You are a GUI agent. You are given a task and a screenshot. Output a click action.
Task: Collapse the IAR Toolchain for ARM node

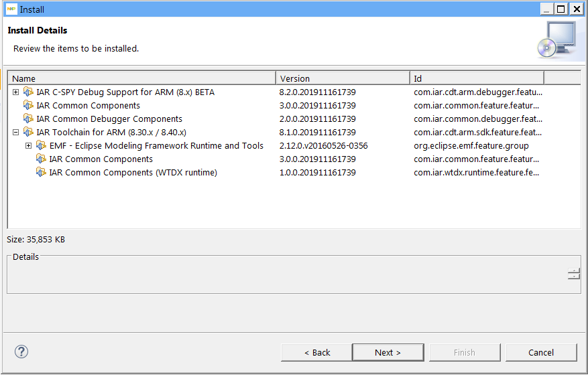15,132
